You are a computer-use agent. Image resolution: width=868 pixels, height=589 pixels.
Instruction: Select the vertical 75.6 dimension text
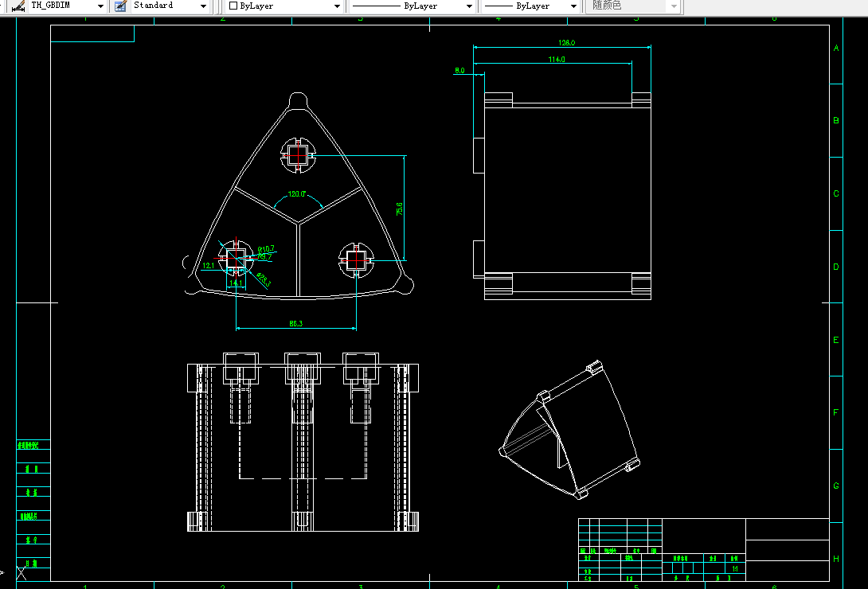coord(400,209)
